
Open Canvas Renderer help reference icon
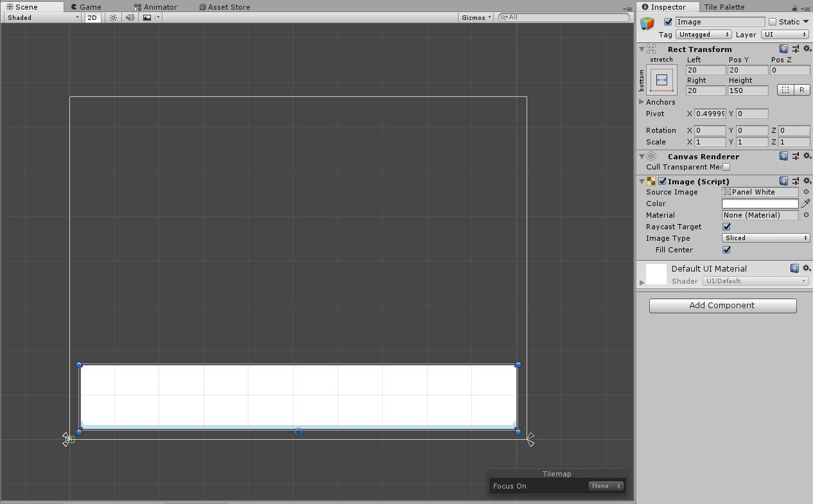click(x=784, y=156)
